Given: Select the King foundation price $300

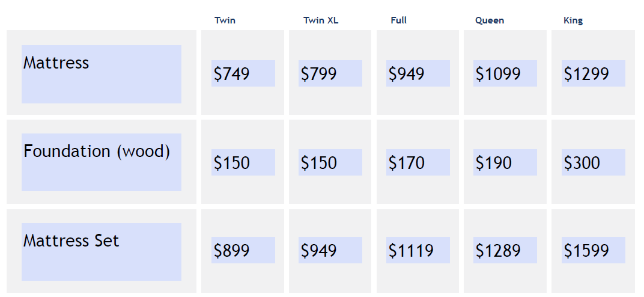Looking at the screenshot, I should [x=582, y=163].
